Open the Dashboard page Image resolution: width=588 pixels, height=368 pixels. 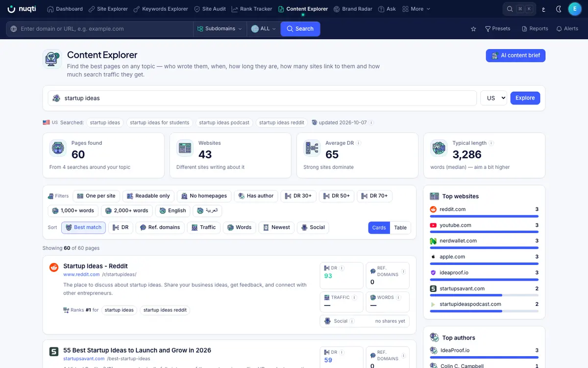(65, 9)
